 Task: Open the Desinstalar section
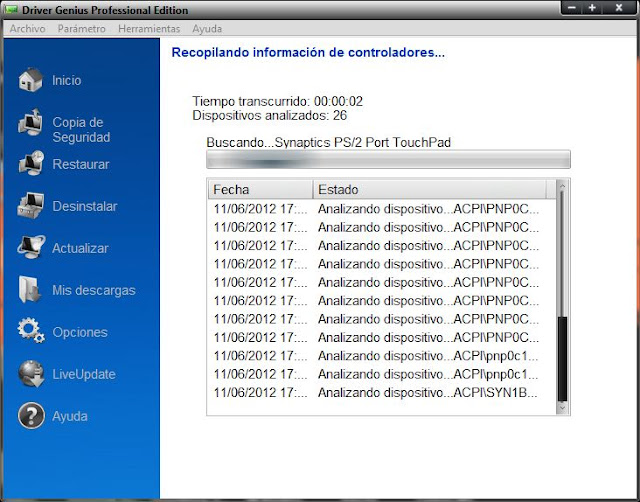[x=85, y=206]
